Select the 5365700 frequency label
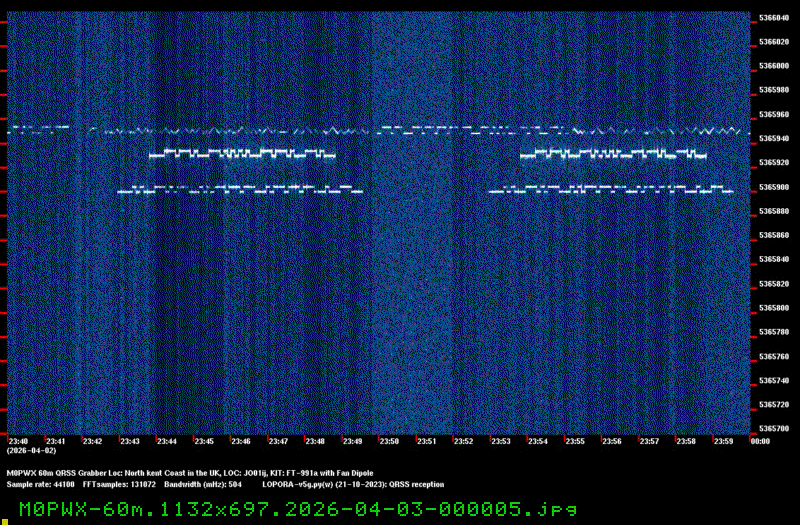The height and width of the screenshot is (525, 800). point(774,428)
